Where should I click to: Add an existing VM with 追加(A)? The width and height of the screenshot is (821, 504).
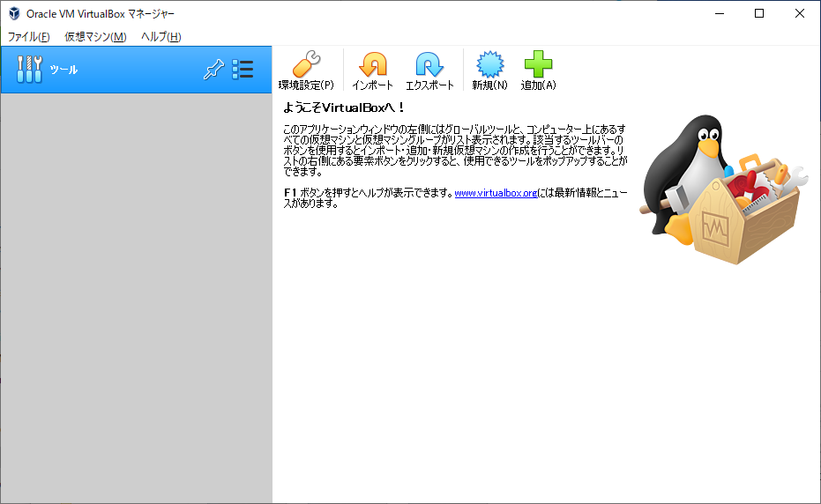tap(538, 70)
